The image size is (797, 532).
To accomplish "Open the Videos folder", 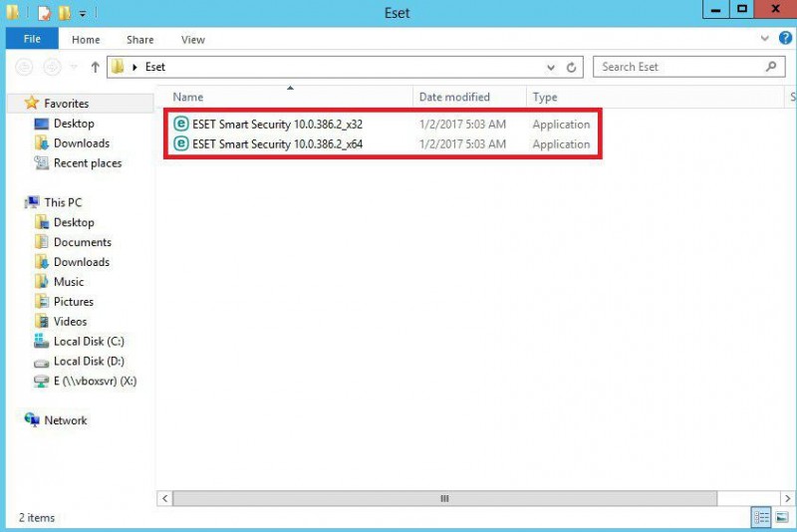I will pyautogui.click(x=70, y=321).
